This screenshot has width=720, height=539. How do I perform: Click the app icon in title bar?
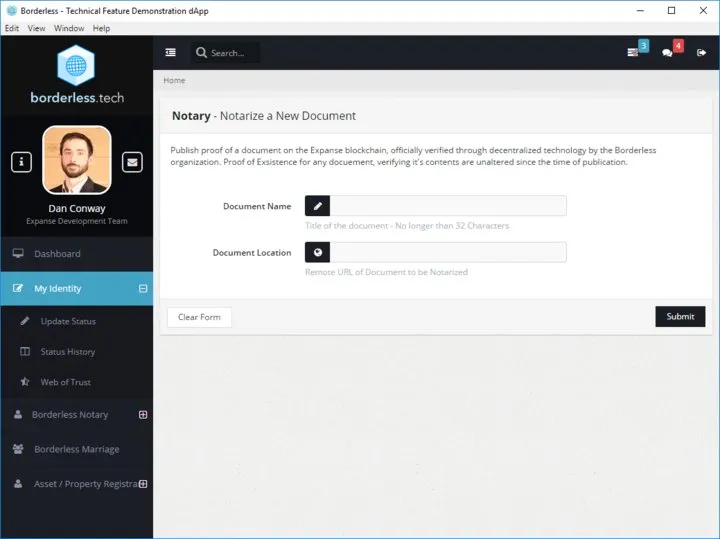(12, 11)
